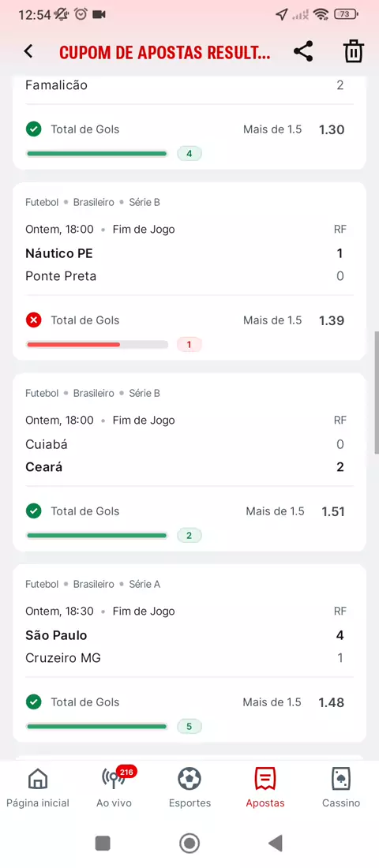
Task: Tap the back arrow in header
Action: pos(28,51)
